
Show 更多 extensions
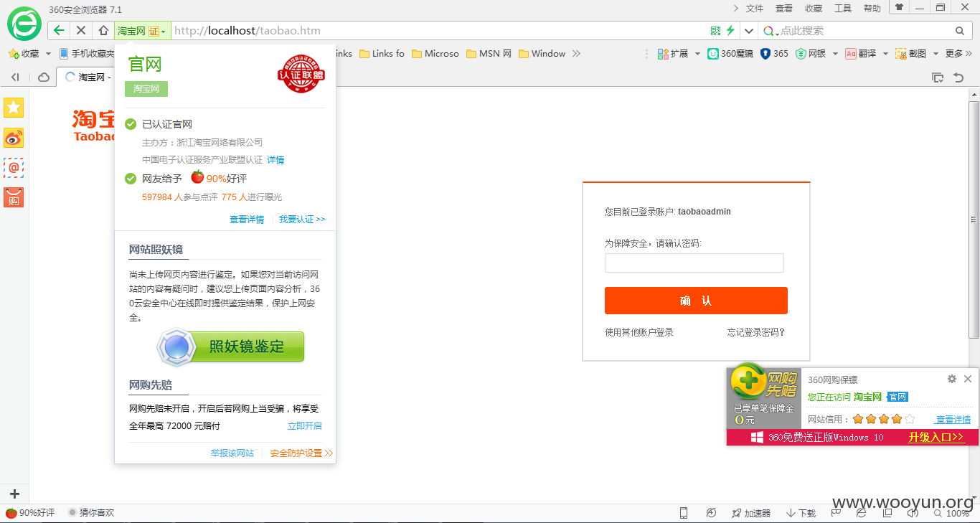(958, 54)
